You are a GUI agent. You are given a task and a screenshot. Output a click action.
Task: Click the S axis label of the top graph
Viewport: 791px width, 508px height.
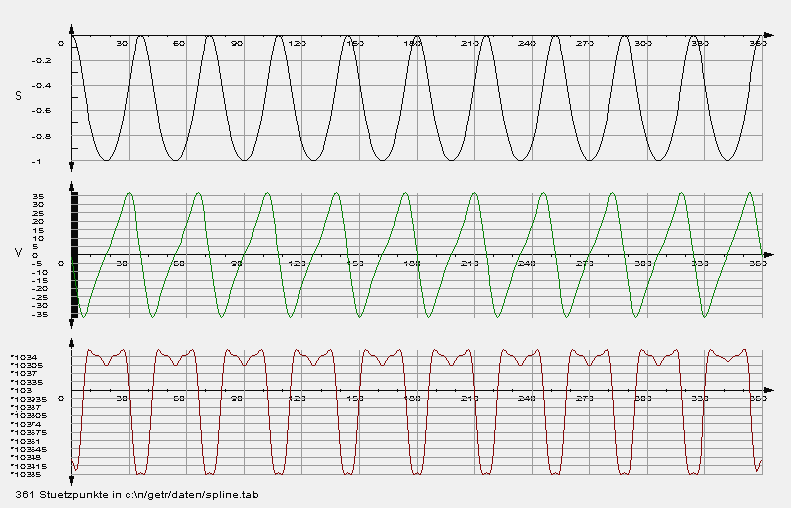point(18,97)
